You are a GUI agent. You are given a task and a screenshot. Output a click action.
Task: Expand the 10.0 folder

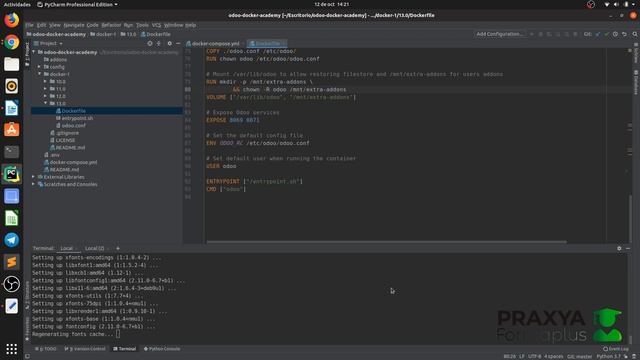click(45, 82)
